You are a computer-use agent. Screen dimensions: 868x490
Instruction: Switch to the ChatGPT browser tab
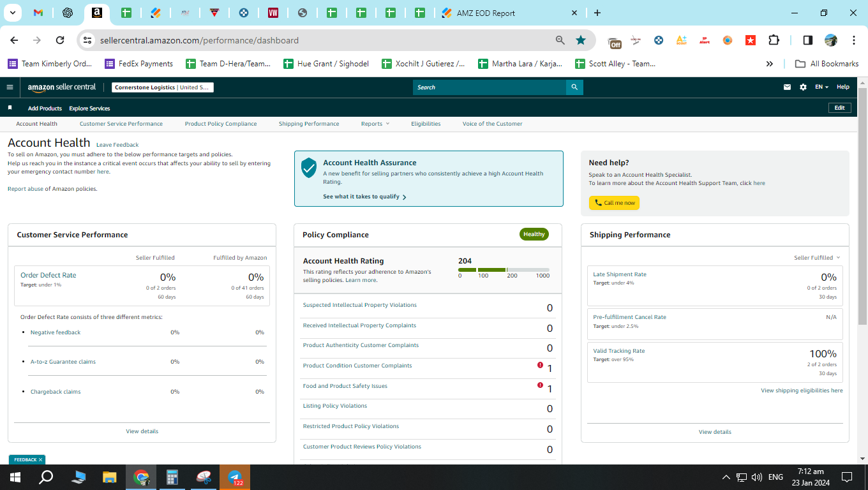pyautogui.click(x=68, y=13)
